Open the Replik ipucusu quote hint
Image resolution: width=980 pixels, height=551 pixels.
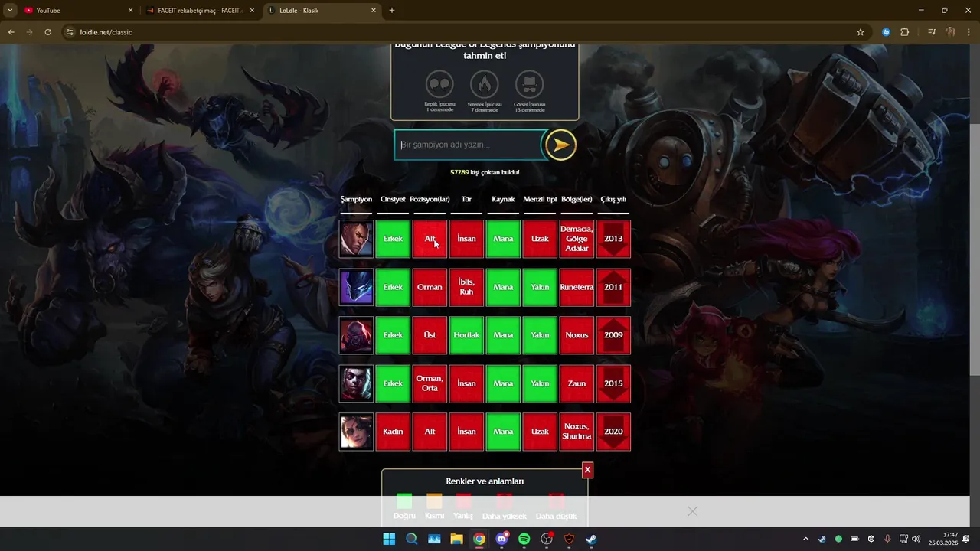(x=439, y=84)
